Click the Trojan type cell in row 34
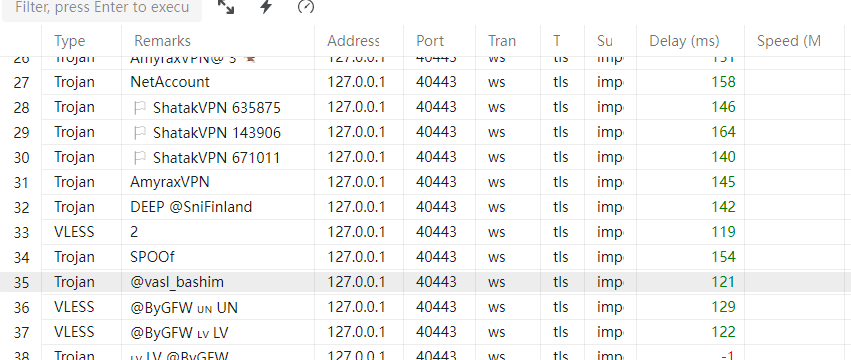Viewport: 851px width, 360px height. [x=74, y=257]
